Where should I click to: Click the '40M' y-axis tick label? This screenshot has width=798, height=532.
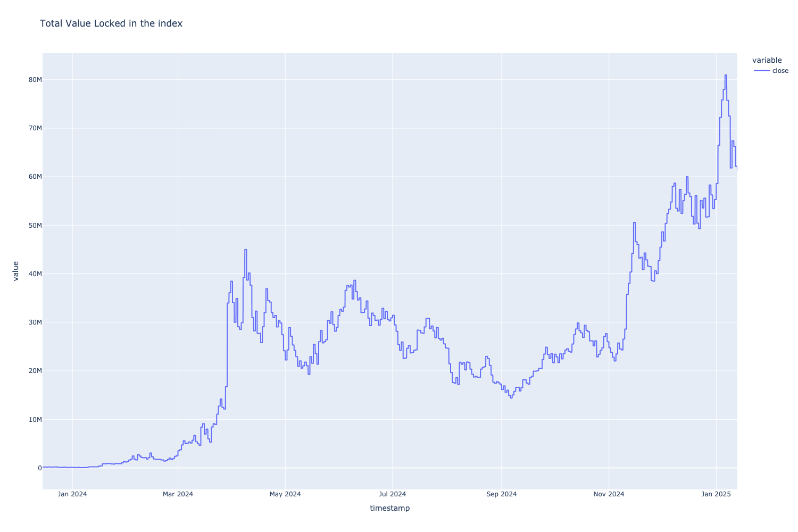tap(35, 274)
